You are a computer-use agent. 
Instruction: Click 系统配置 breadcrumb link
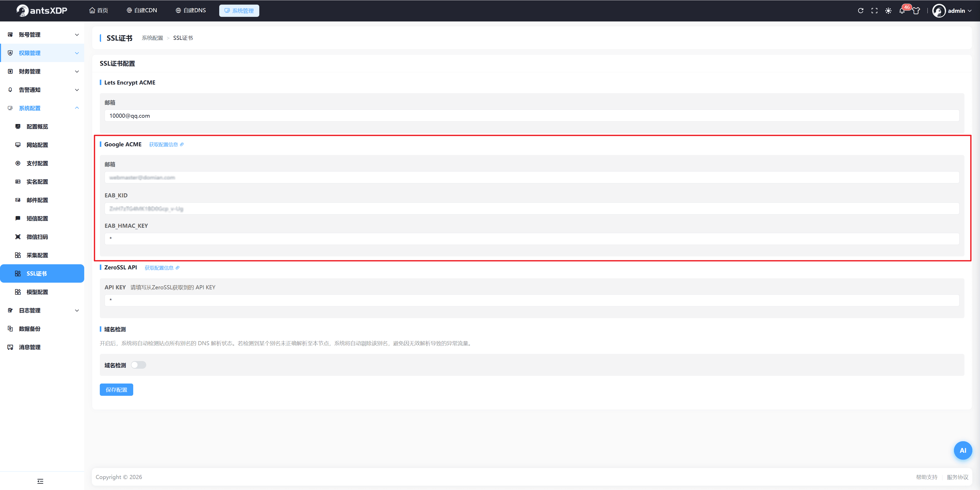(x=152, y=38)
